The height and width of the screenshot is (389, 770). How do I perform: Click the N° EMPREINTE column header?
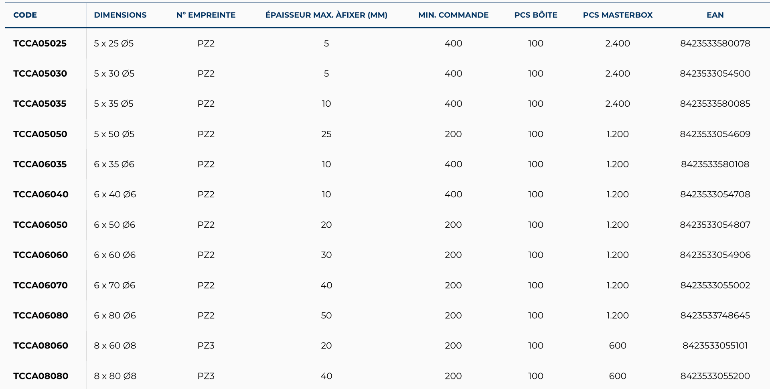click(206, 15)
